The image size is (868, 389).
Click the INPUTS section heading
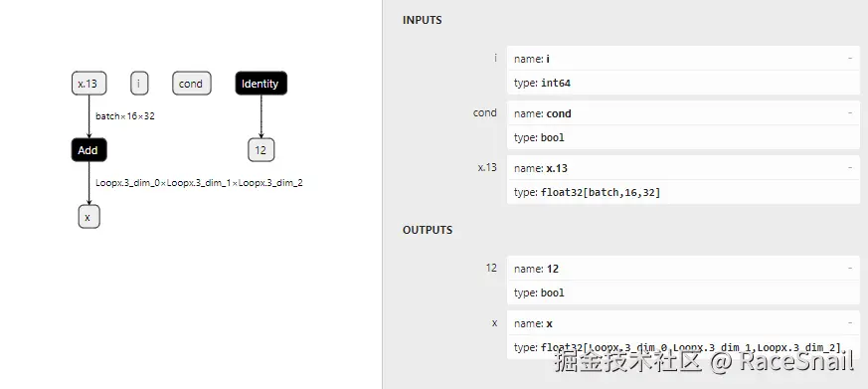[422, 20]
